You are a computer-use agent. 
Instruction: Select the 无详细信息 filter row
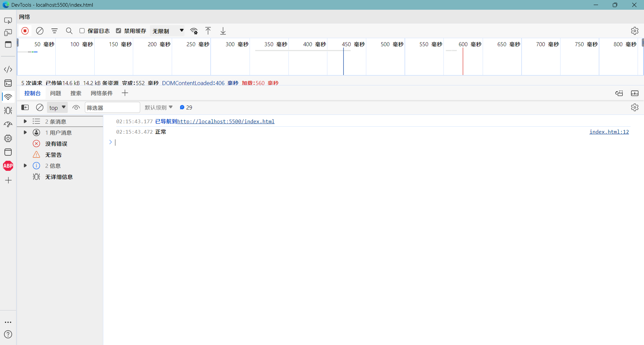tap(60, 177)
